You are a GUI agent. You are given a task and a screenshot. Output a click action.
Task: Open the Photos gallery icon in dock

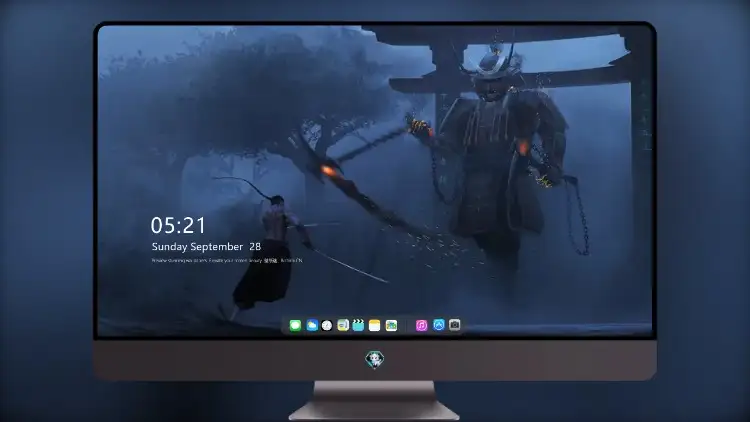click(x=391, y=325)
